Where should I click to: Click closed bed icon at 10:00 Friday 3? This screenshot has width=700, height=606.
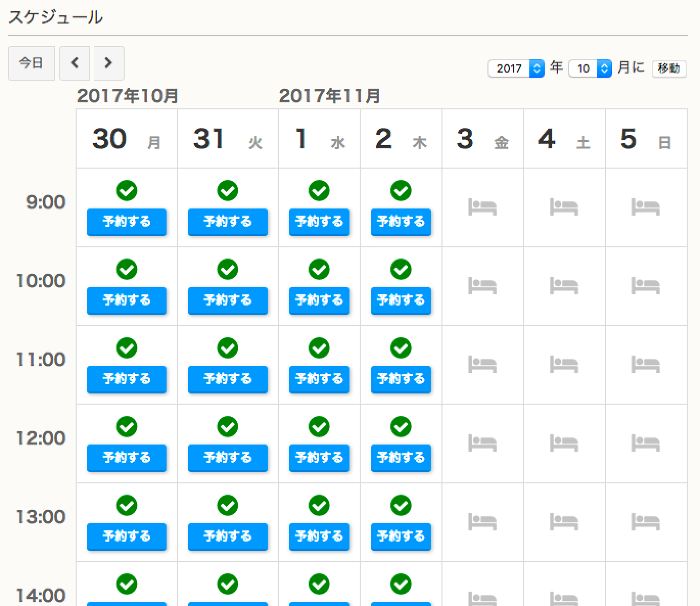(x=482, y=286)
